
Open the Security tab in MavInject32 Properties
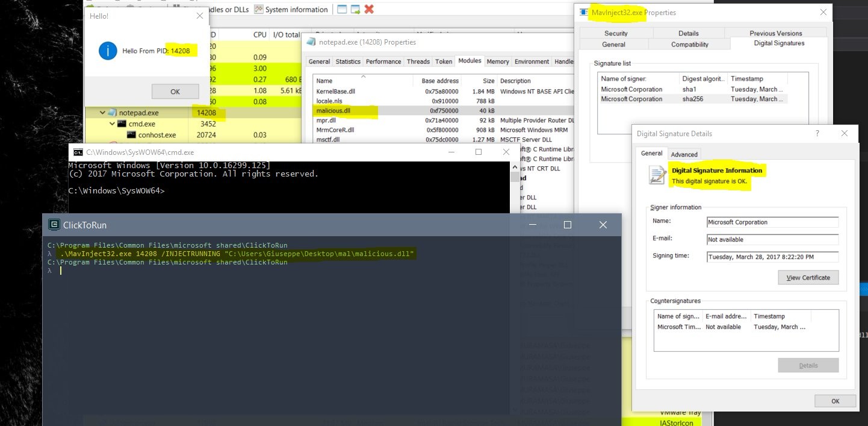[x=616, y=33]
